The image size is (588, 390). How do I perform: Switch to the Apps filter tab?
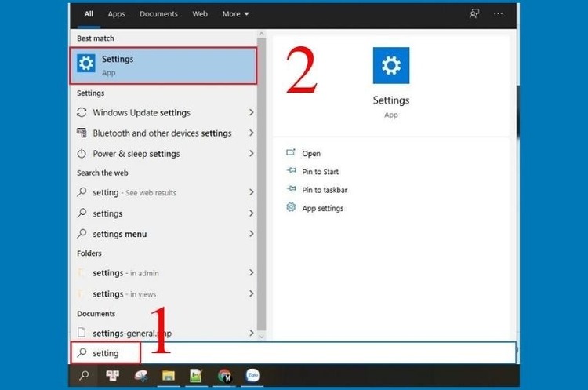(x=116, y=14)
